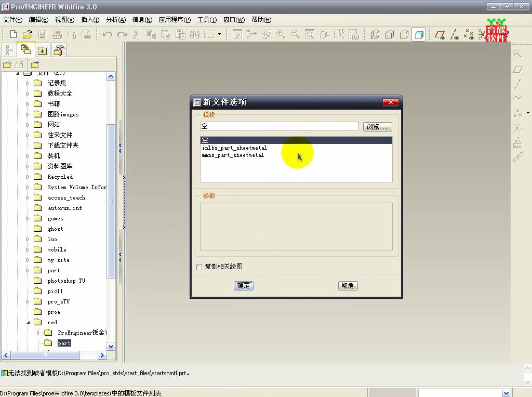The image size is (532, 397).
Task: Toggle datum planes display
Action: tap(440, 34)
